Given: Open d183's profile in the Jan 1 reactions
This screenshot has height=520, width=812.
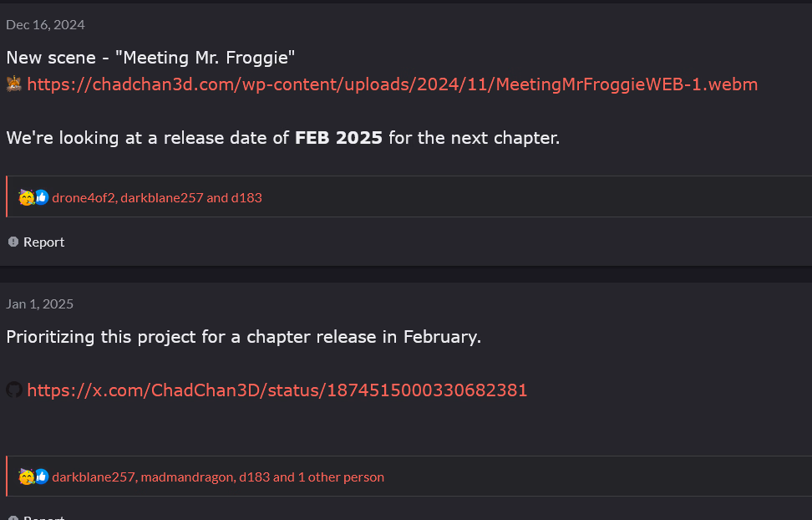Looking at the screenshot, I should (254, 477).
